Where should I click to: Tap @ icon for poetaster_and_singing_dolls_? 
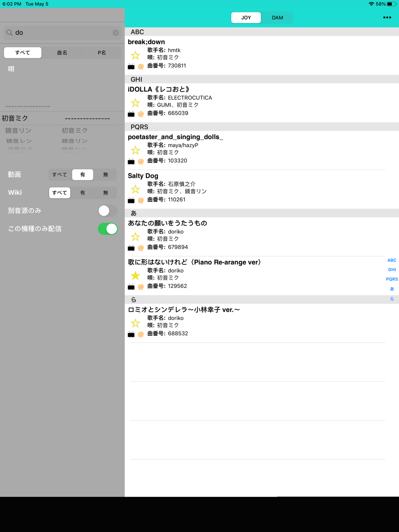tap(141, 161)
